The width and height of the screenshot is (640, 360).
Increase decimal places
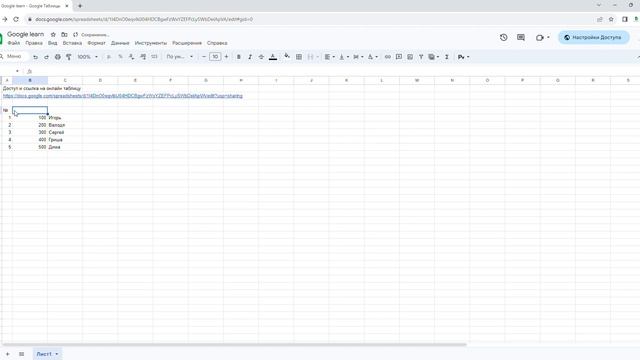pyautogui.click(x=143, y=57)
